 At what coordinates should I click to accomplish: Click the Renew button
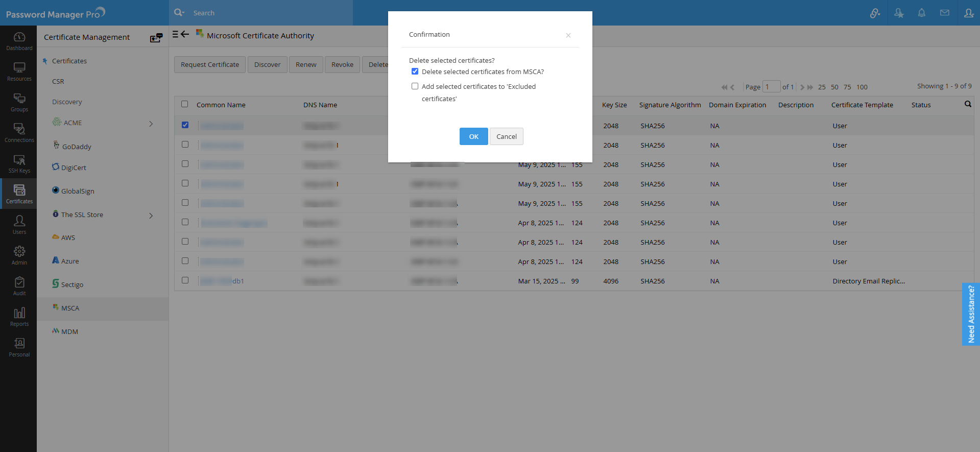tap(306, 64)
